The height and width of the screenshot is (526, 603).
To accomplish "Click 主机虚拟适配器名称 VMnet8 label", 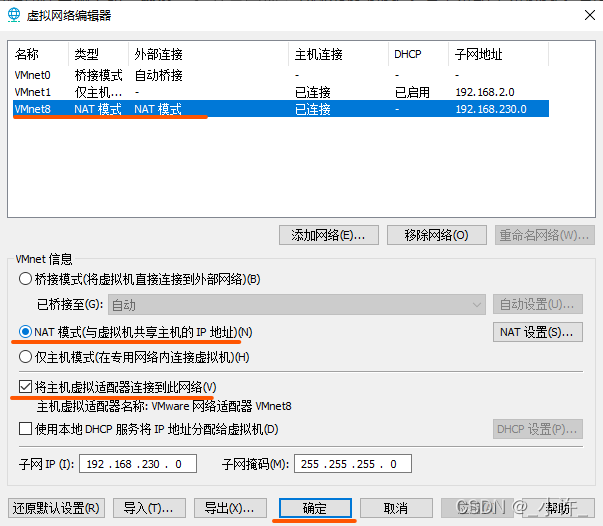I will 164,406.
